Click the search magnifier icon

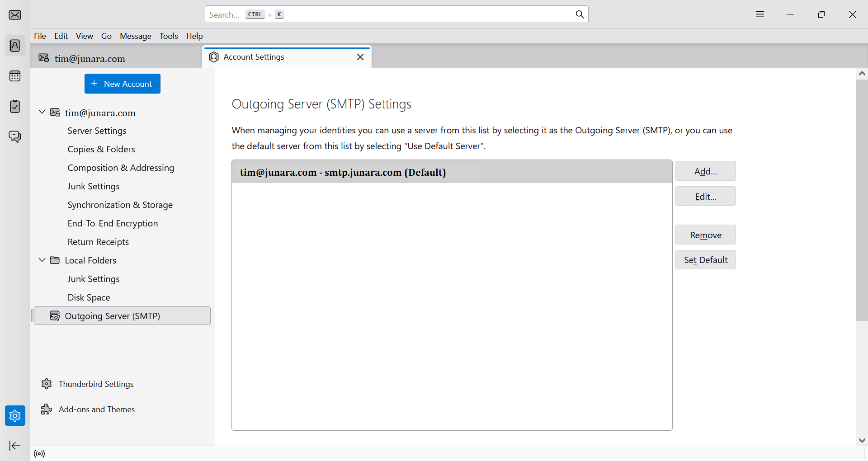580,14
